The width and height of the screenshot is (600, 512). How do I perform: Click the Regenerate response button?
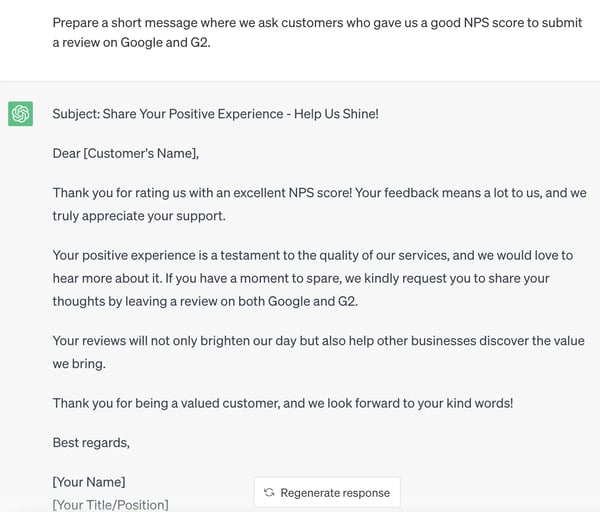coord(326,493)
